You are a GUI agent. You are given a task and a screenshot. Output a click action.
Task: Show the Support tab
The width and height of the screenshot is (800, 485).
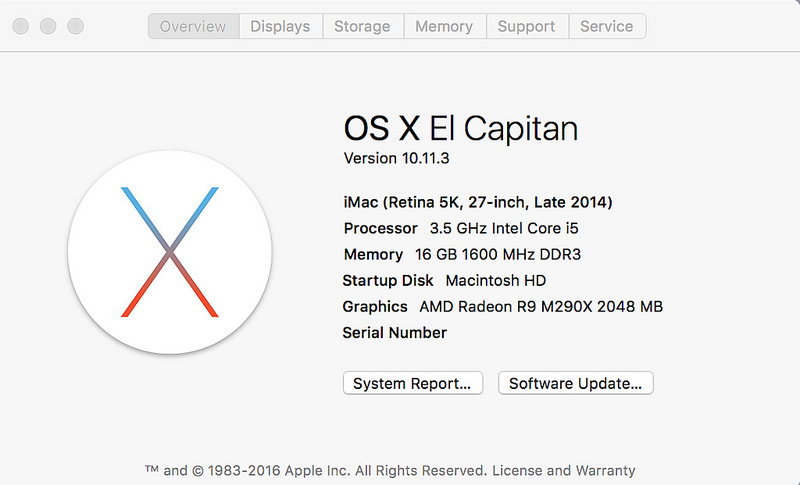[x=527, y=27]
